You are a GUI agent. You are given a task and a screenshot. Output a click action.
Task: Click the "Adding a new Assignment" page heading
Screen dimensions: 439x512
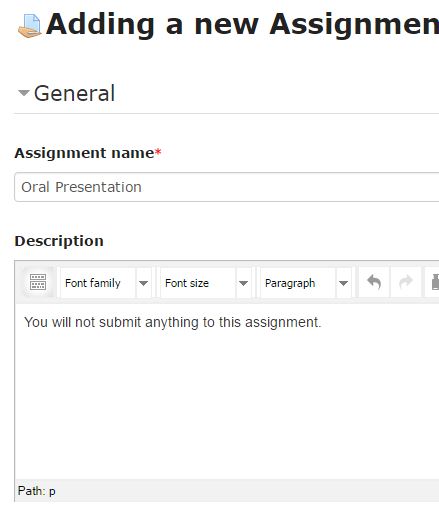243,24
